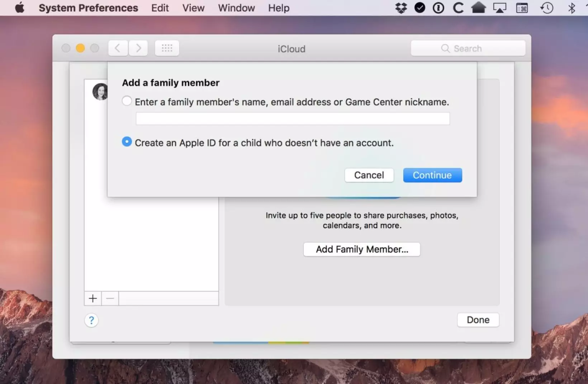The height and width of the screenshot is (384, 588).
Task: Click Add Family Member button
Action: [x=362, y=249]
